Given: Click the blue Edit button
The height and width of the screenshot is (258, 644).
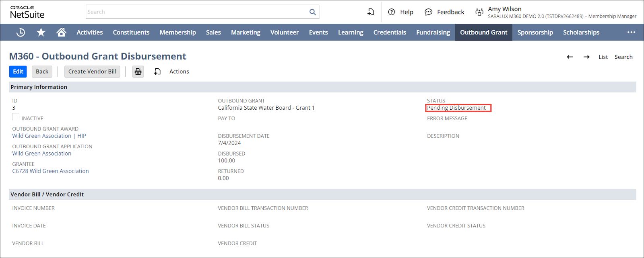Looking at the screenshot, I should pyautogui.click(x=18, y=72).
